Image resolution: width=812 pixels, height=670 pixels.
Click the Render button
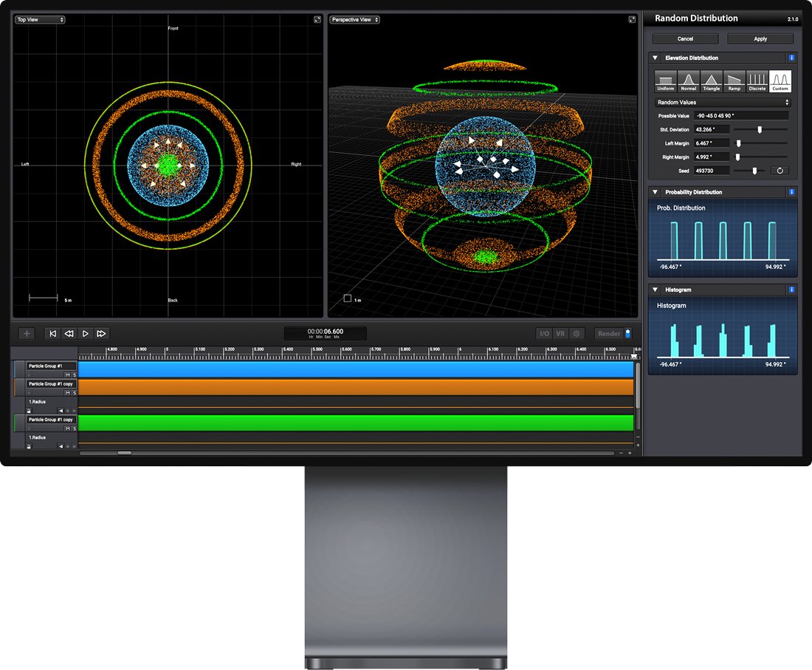pos(609,334)
